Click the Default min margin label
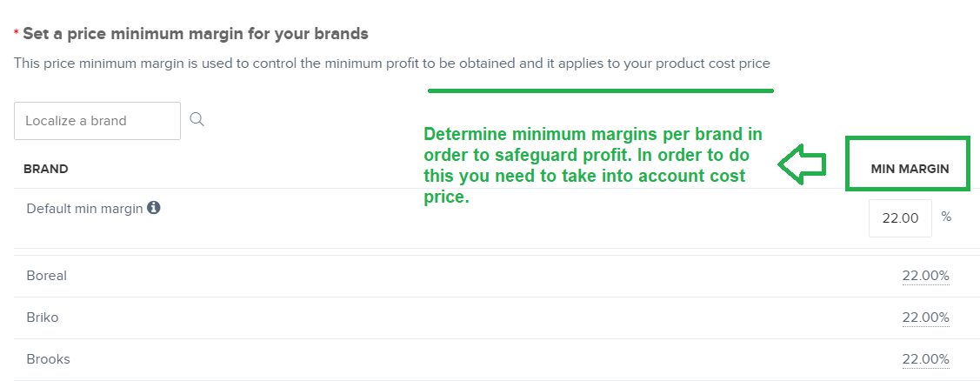The height and width of the screenshot is (381, 980). 85,209
